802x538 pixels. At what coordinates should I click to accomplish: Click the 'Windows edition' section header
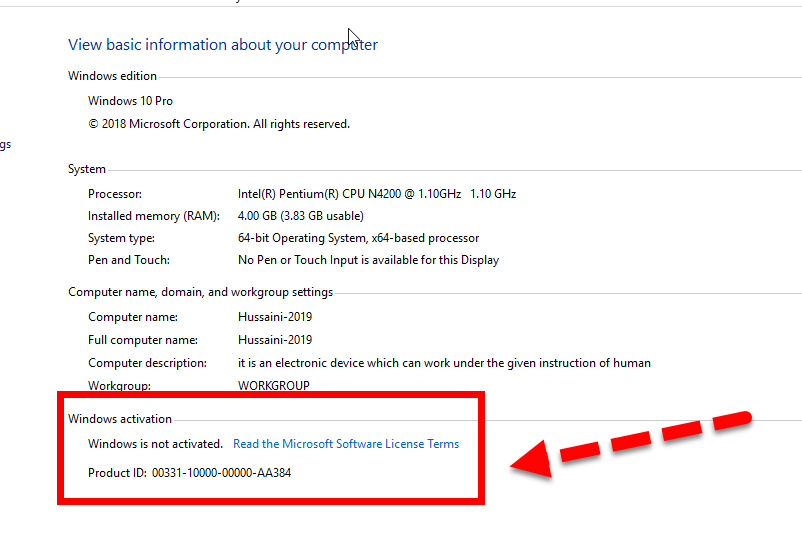pos(112,77)
